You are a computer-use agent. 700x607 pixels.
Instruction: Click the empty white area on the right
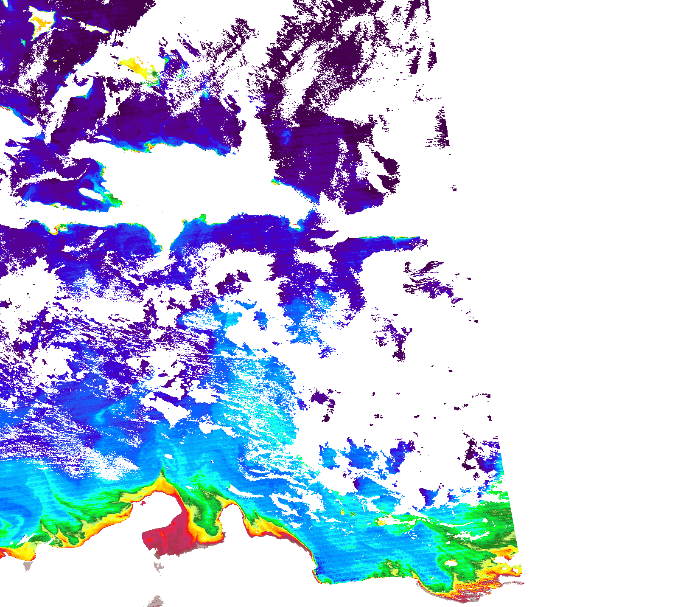[594, 212]
